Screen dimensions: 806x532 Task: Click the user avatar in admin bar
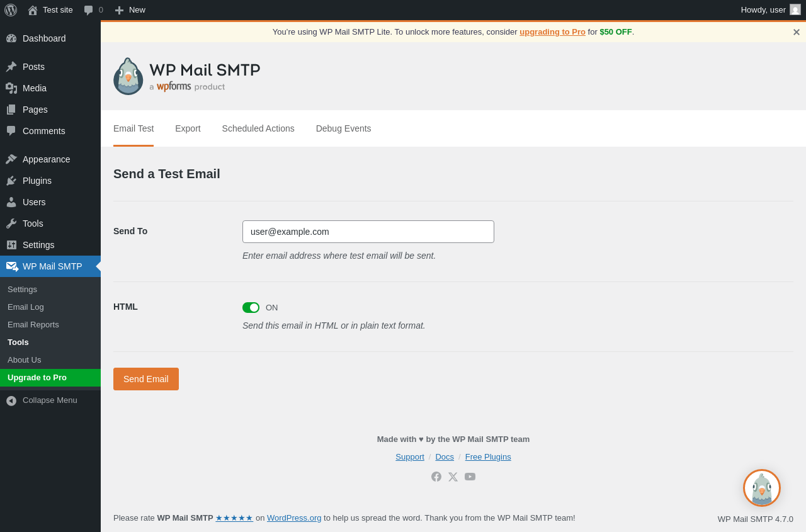click(795, 10)
